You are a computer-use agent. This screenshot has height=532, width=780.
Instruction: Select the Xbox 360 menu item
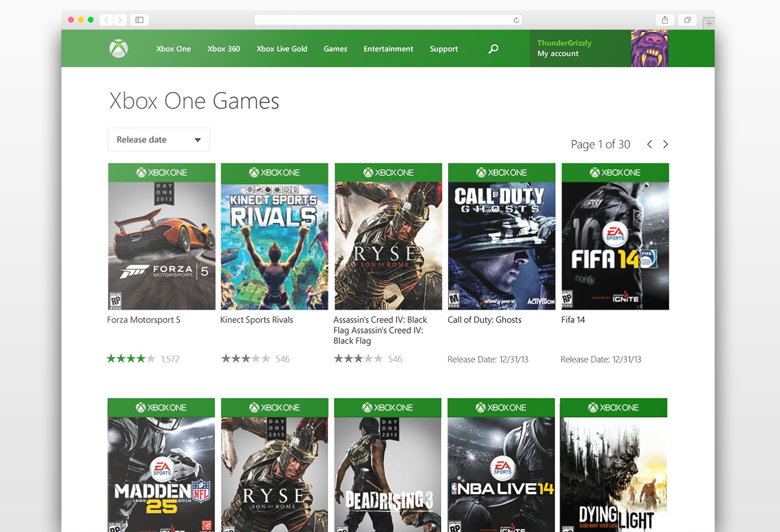click(224, 49)
